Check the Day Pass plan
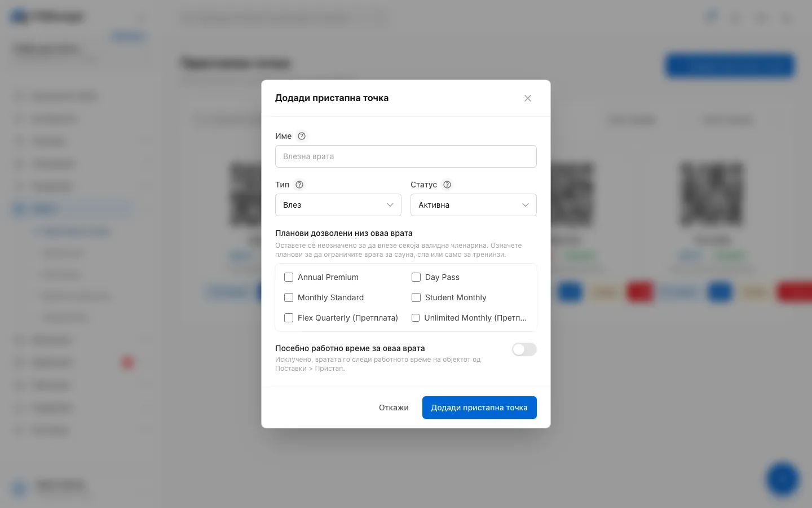This screenshot has height=508, width=812. 416,277
